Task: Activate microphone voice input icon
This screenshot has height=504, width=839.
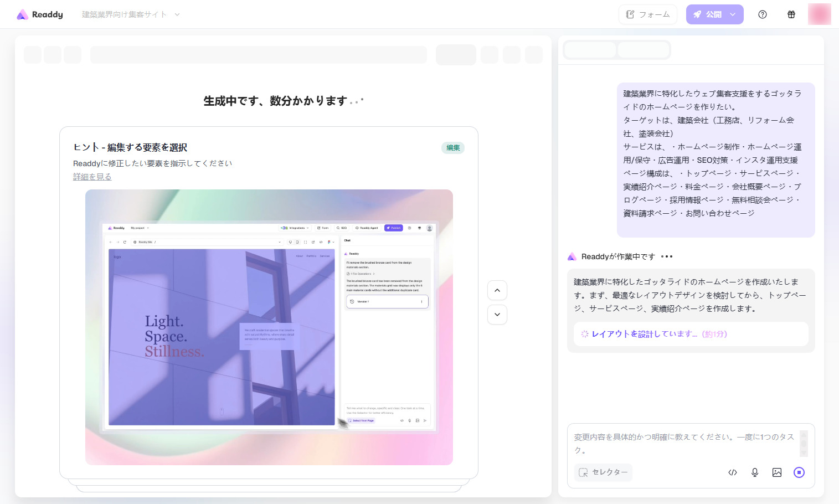Action: (x=755, y=472)
